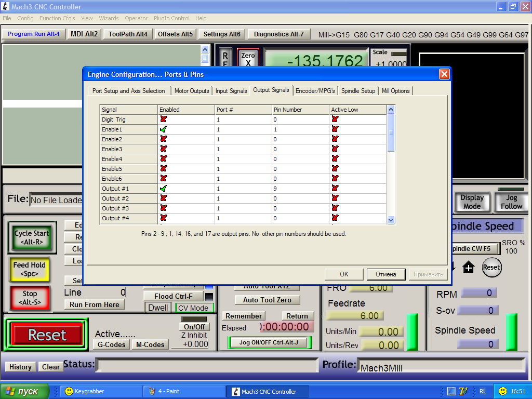This screenshot has height=399, width=532.
Task: Open the Function Cfg's menu
Action: [x=57, y=18]
